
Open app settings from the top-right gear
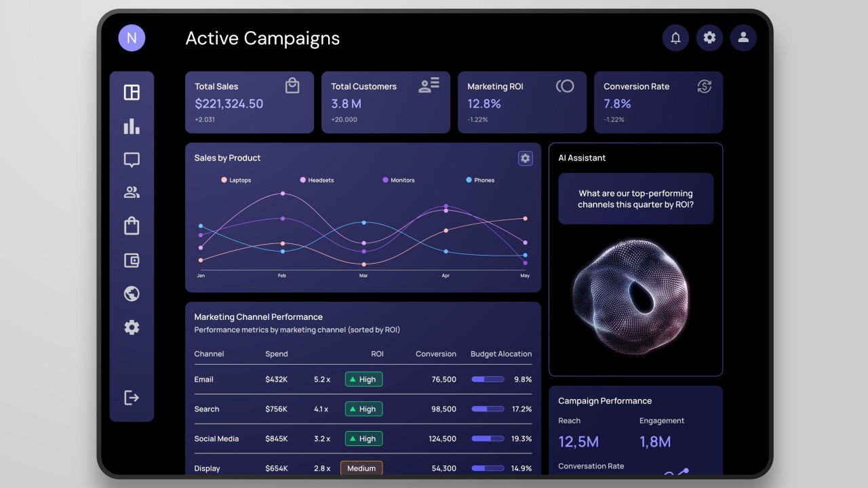tap(709, 38)
